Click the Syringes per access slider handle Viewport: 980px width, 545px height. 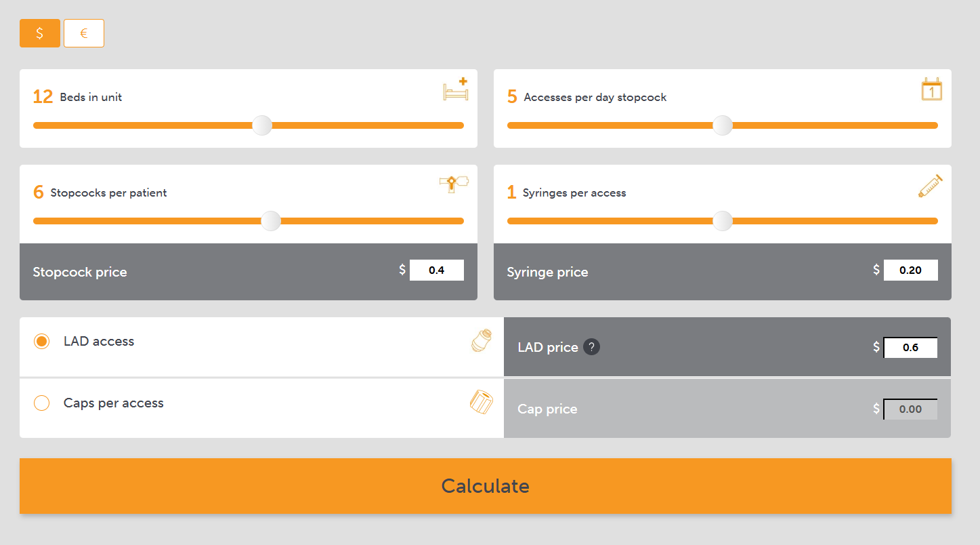tap(723, 221)
